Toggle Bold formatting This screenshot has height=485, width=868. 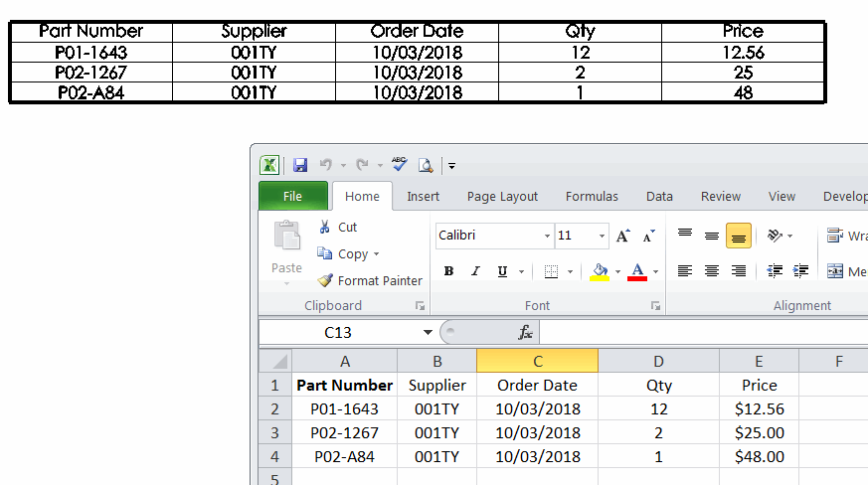point(448,271)
